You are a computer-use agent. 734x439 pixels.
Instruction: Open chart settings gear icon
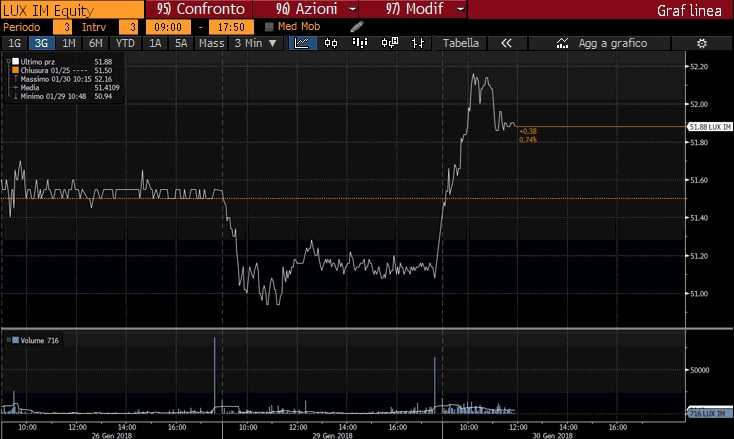(701, 44)
